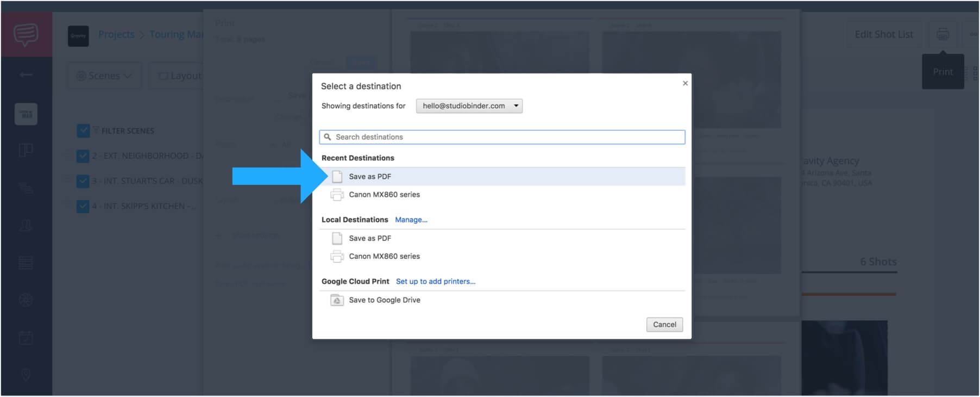Click the project logo thumbnail in the header
The height and width of the screenshot is (397, 980).
coord(78,36)
